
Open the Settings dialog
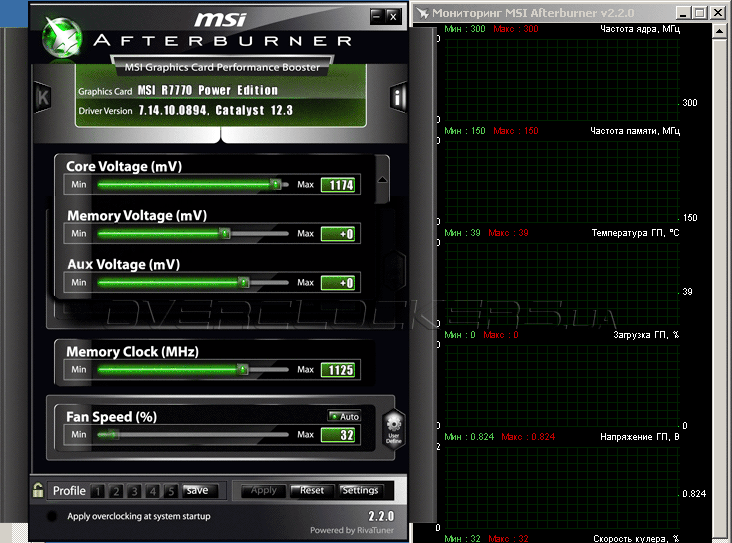[x=360, y=491]
